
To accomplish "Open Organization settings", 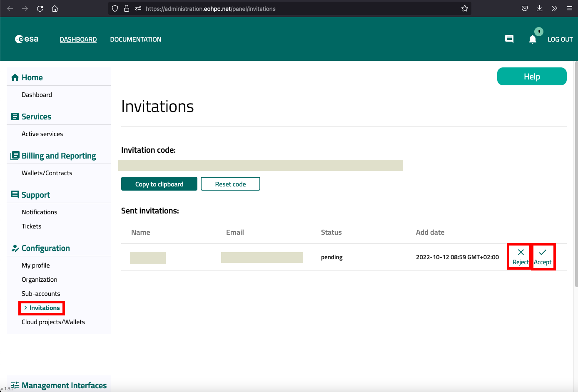I will click(40, 280).
